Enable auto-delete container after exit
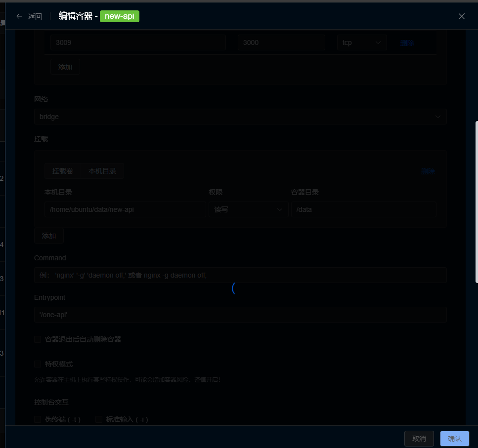The image size is (478, 448). [x=38, y=339]
